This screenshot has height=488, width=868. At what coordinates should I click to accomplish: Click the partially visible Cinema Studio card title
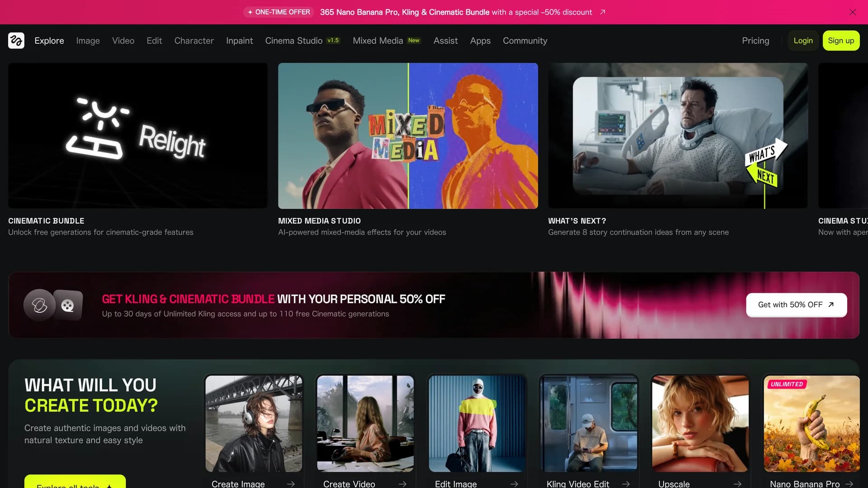[x=843, y=221]
